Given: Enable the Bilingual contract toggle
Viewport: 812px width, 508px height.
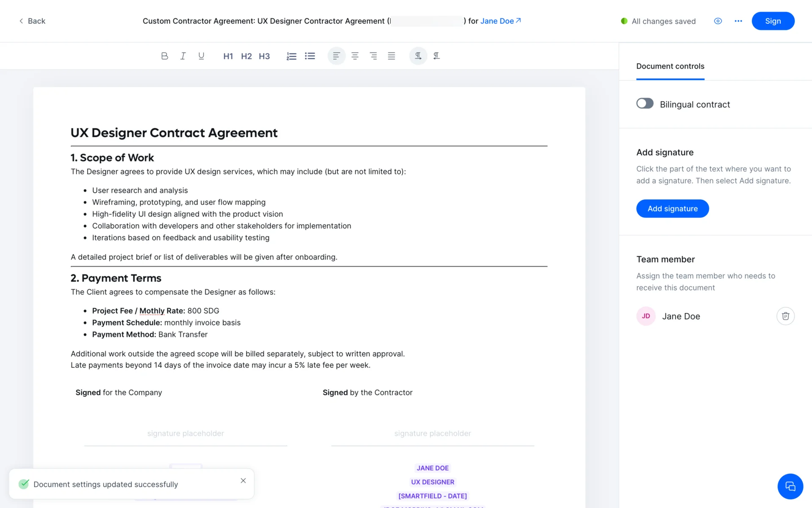Looking at the screenshot, I should click(645, 104).
